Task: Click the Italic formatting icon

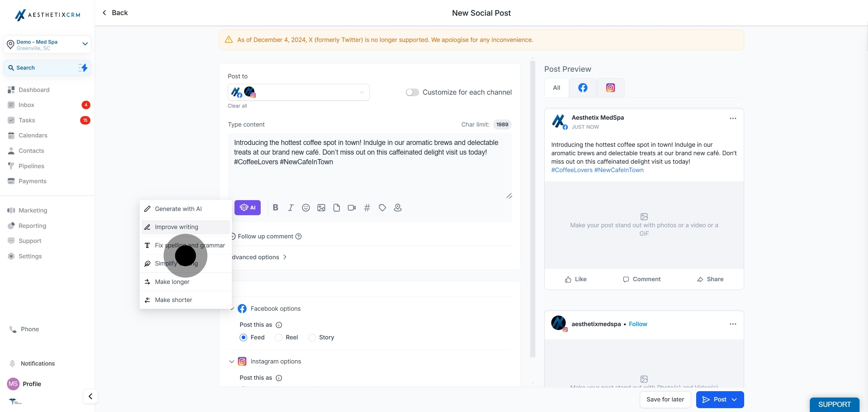Action: click(291, 208)
